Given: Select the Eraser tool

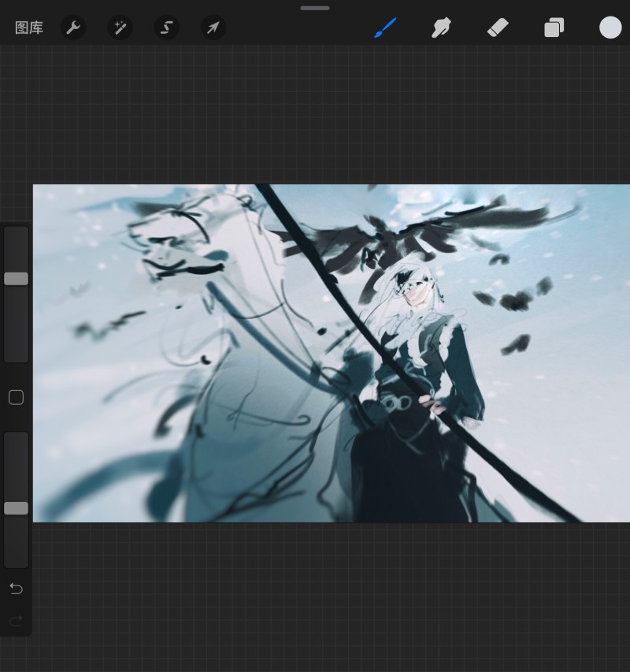Looking at the screenshot, I should tap(498, 28).
